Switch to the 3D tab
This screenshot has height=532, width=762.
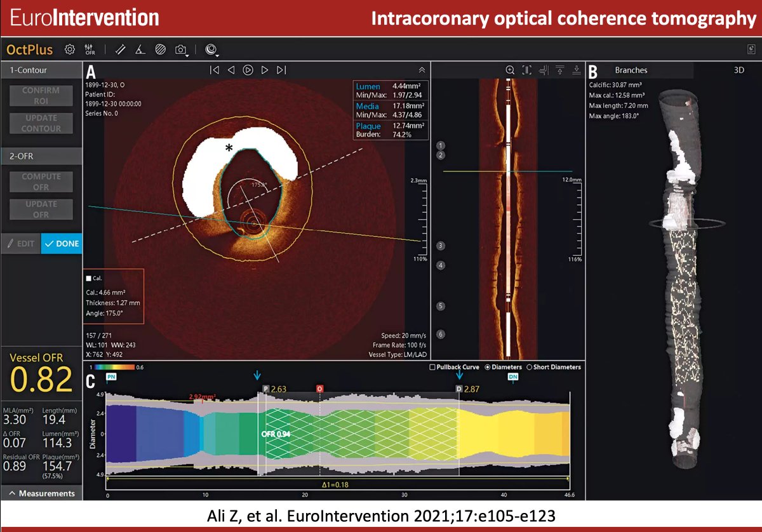pyautogui.click(x=739, y=70)
